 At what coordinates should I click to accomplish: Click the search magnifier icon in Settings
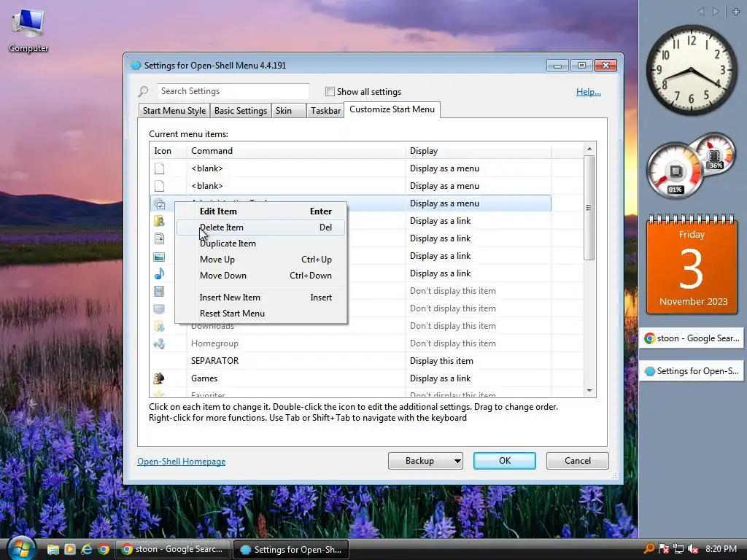[x=144, y=91]
